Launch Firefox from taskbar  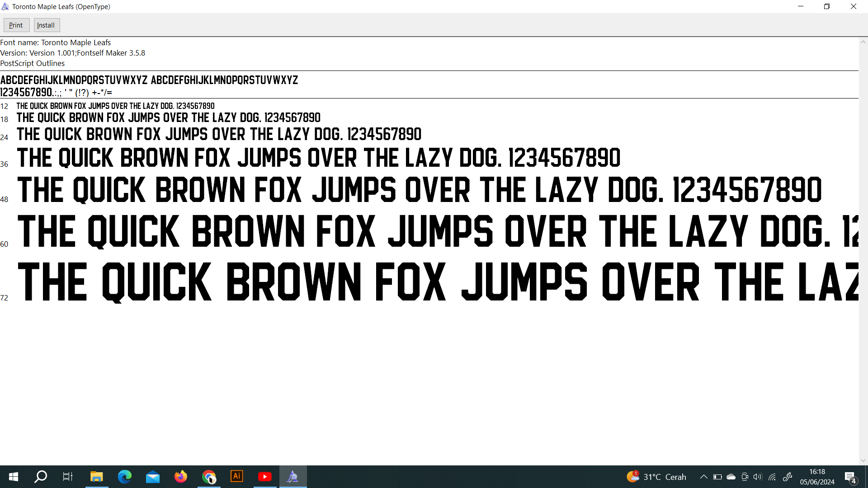[x=181, y=477]
